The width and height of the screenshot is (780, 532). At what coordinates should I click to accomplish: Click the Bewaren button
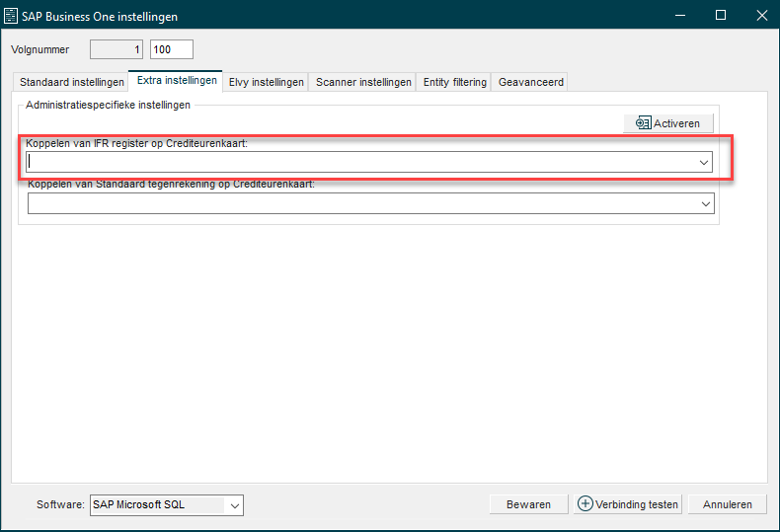point(529,504)
